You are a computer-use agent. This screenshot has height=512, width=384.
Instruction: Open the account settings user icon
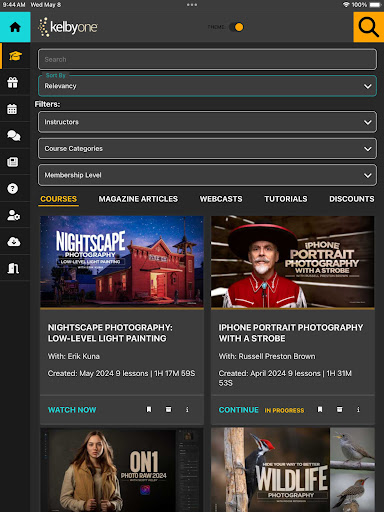click(x=14, y=215)
